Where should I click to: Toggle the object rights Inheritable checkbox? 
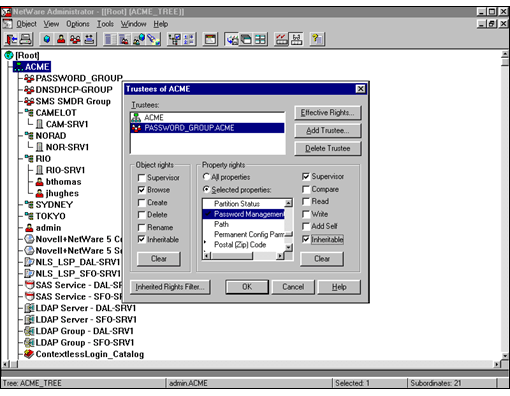(141, 240)
